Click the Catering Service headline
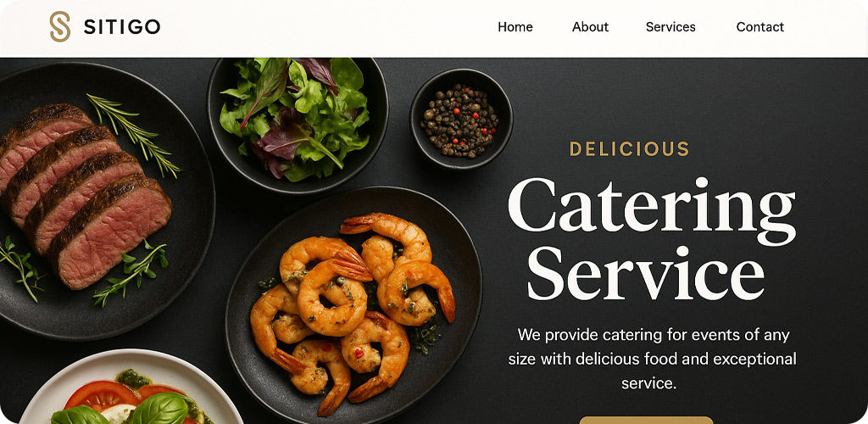 (x=652, y=239)
